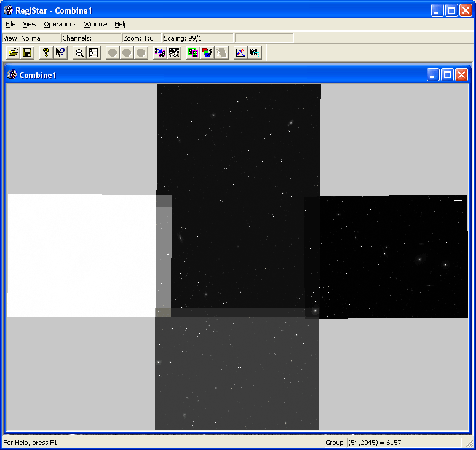The height and width of the screenshot is (450, 476).
Task: Click the register images toolbar icon
Action: pyautogui.click(x=160, y=53)
